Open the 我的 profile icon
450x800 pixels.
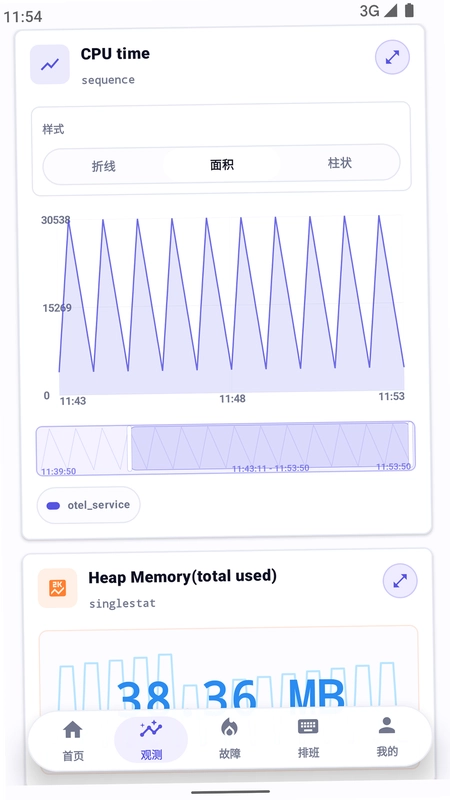click(x=387, y=725)
